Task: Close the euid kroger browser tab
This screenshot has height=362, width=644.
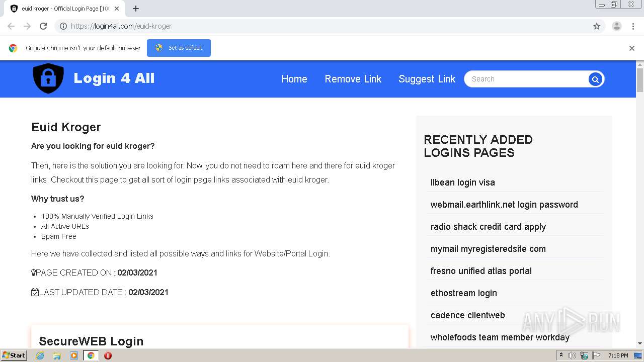Action: point(117,9)
